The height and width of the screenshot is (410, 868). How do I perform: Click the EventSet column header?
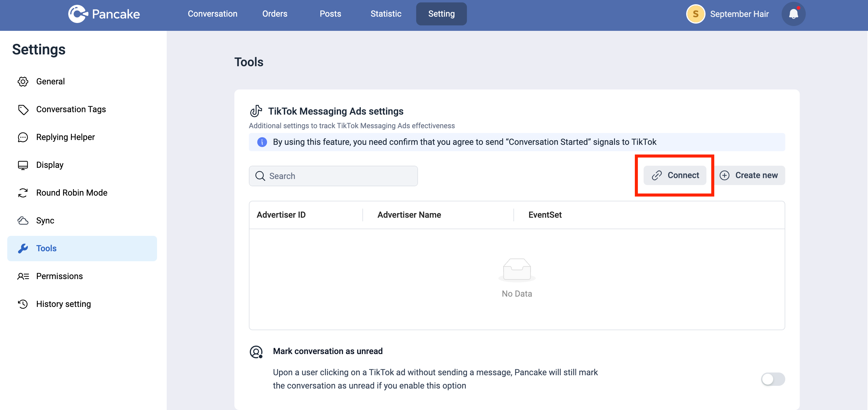(545, 215)
